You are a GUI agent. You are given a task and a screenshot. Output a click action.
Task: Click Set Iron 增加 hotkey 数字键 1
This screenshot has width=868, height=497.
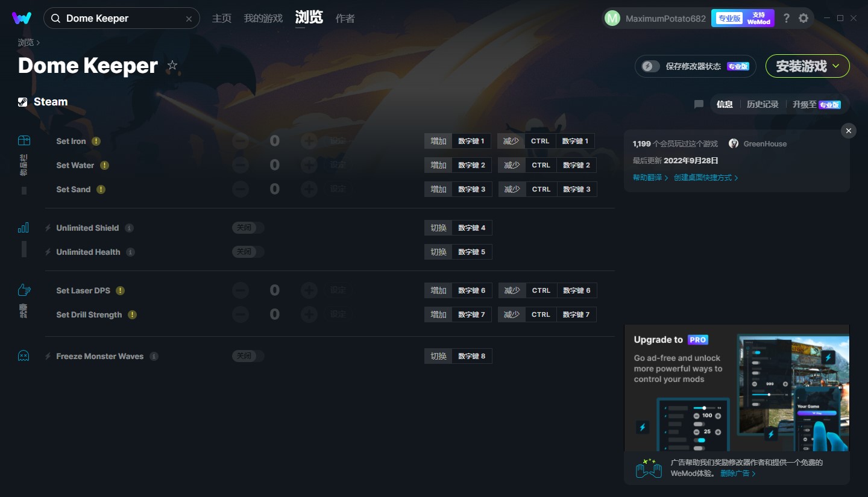tap(458, 141)
